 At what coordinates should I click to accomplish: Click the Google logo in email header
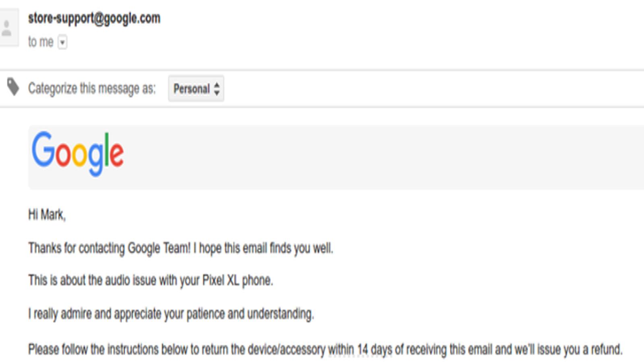click(x=78, y=153)
